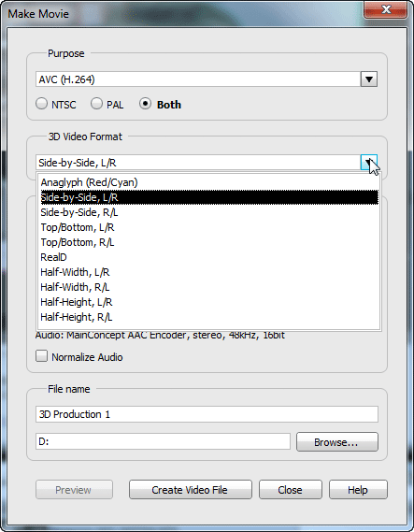Click the 3D Production 1 file name field
This screenshot has width=414, height=532.
point(207,414)
